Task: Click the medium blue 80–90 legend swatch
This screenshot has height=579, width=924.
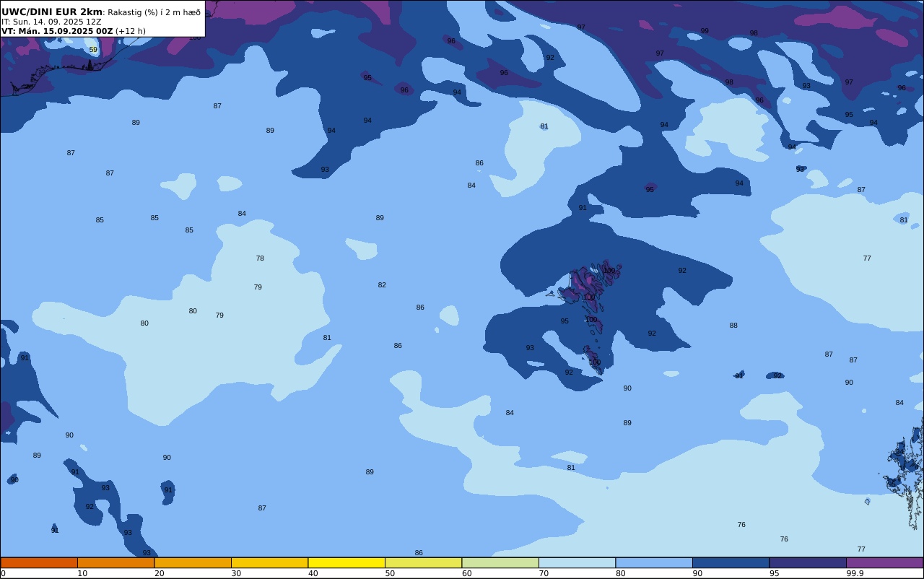Action: 654,562
